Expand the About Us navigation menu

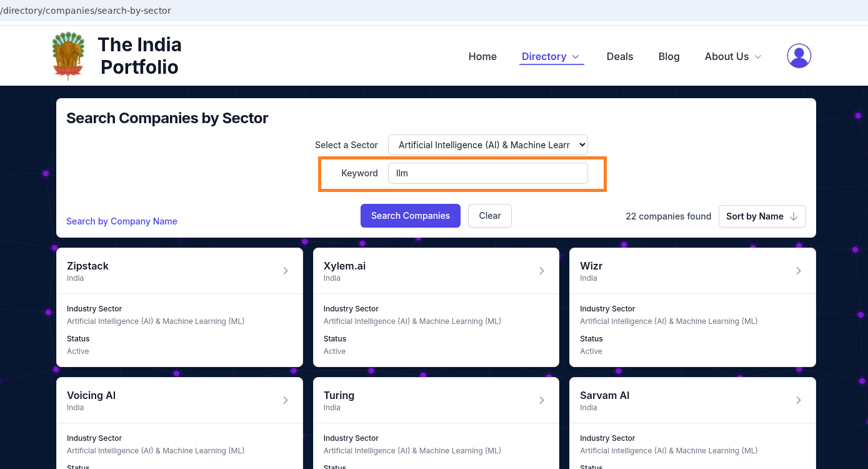click(733, 56)
